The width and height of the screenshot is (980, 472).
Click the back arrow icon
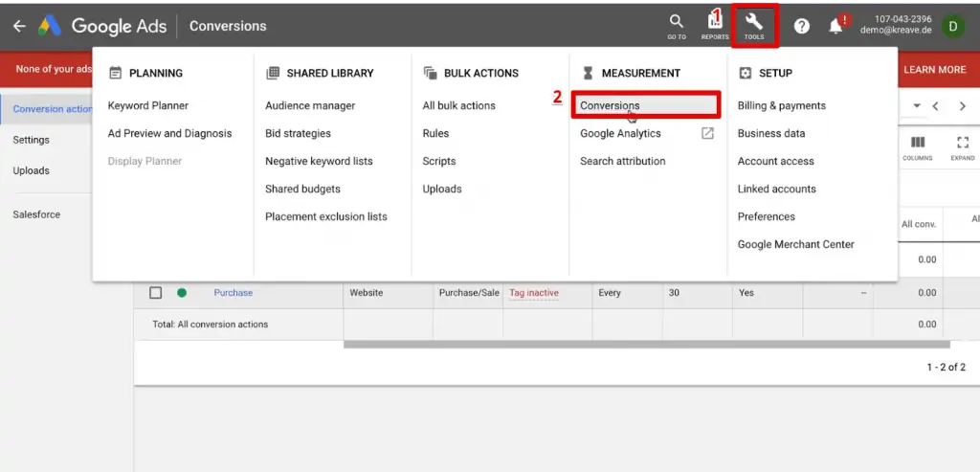(19, 26)
